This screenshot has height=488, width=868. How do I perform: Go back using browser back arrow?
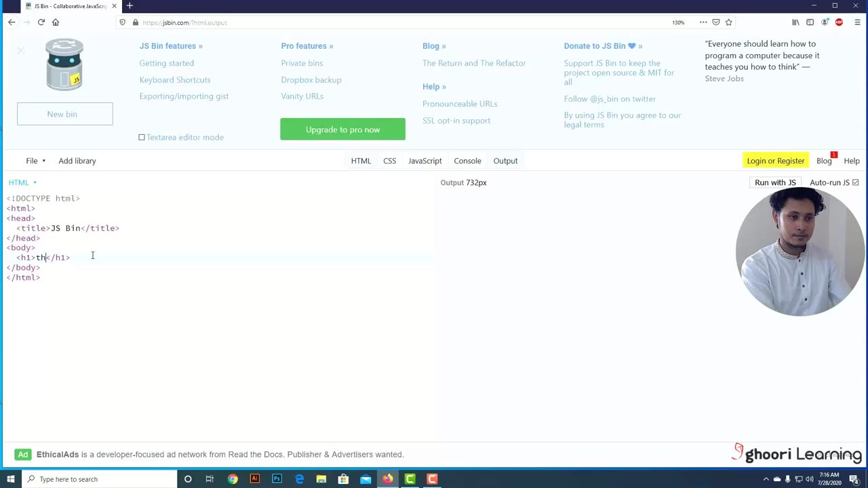12,22
